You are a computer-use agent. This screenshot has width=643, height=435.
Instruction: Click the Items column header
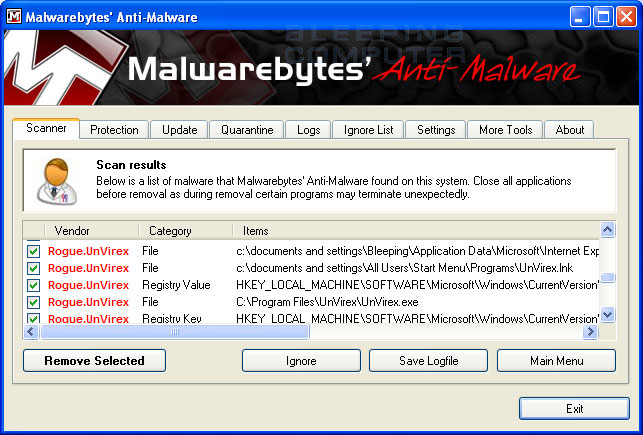point(416,231)
